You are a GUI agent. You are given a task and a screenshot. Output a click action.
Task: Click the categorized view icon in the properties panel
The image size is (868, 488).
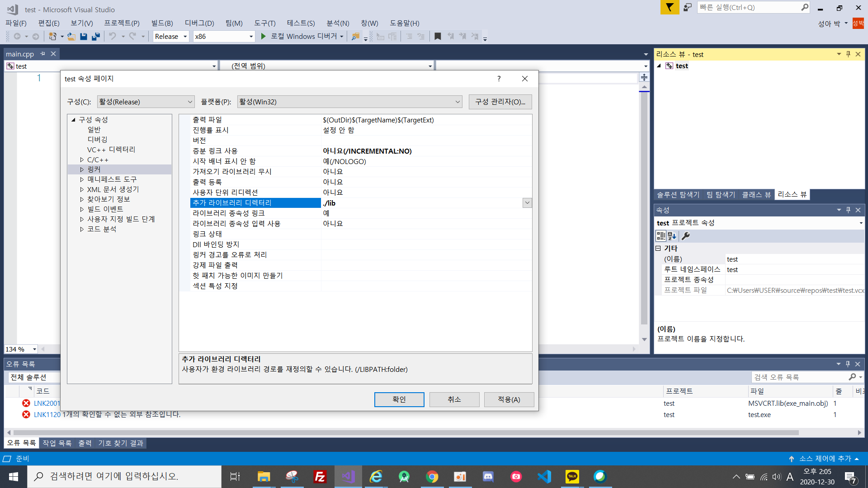(660, 236)
